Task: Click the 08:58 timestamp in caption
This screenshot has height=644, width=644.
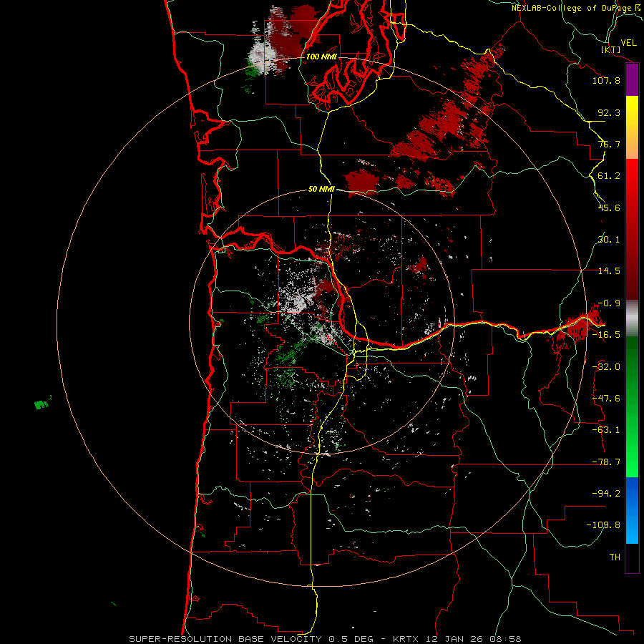Action: [506, 639]
